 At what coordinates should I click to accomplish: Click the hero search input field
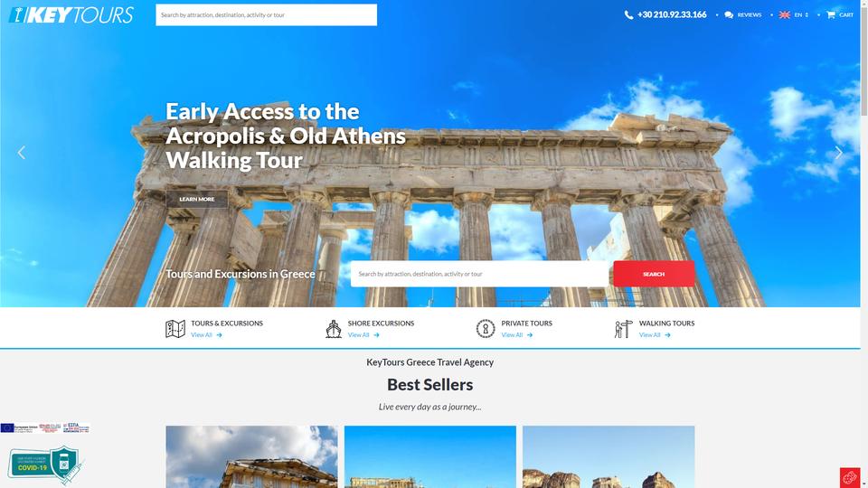tap(479, 274)
